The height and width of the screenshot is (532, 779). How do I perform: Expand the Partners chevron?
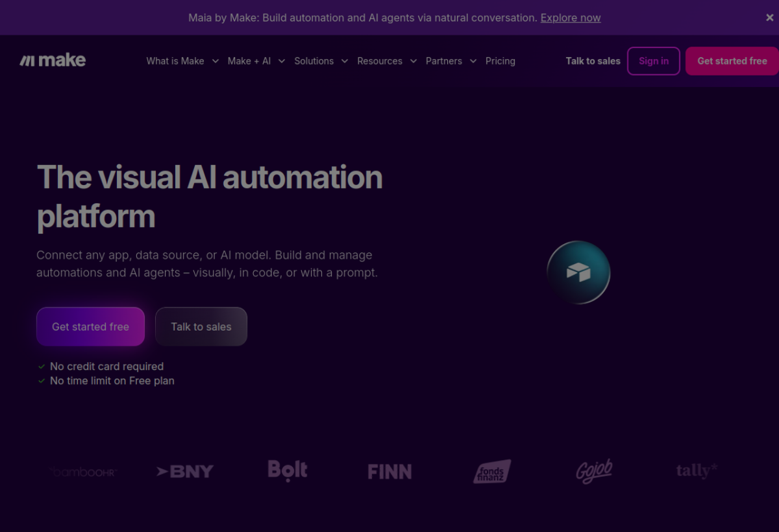pos(473,61)
